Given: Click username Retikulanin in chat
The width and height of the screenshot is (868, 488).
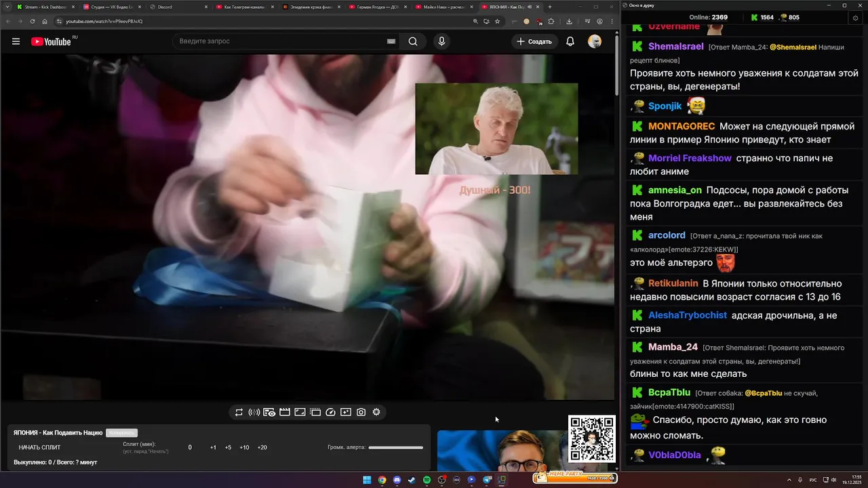Looking at the screenshot, I should [x=673, y=283].
